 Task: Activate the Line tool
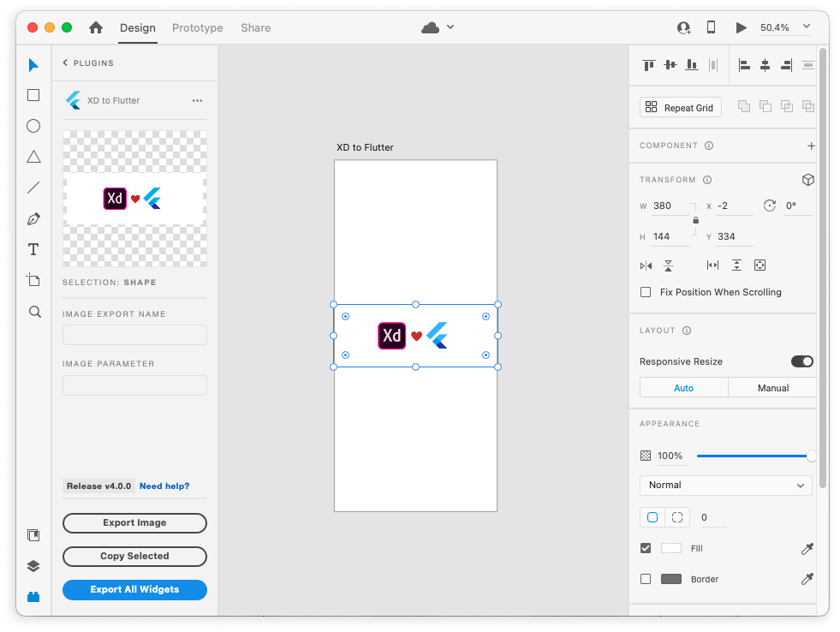pos(33,188)
